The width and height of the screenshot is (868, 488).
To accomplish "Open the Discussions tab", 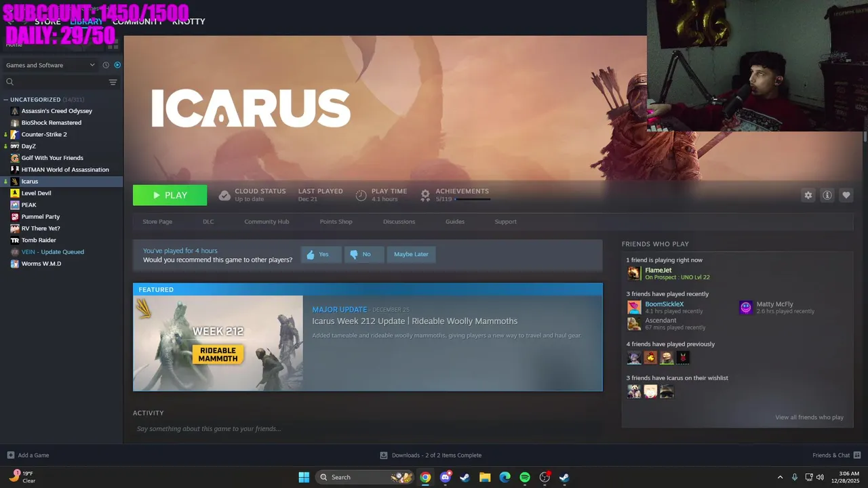I will click(x=399, y=222).
